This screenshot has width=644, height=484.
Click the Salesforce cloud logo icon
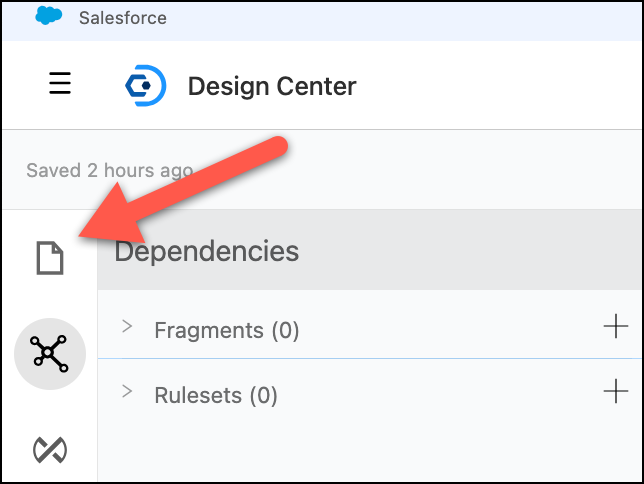(48, 17)
